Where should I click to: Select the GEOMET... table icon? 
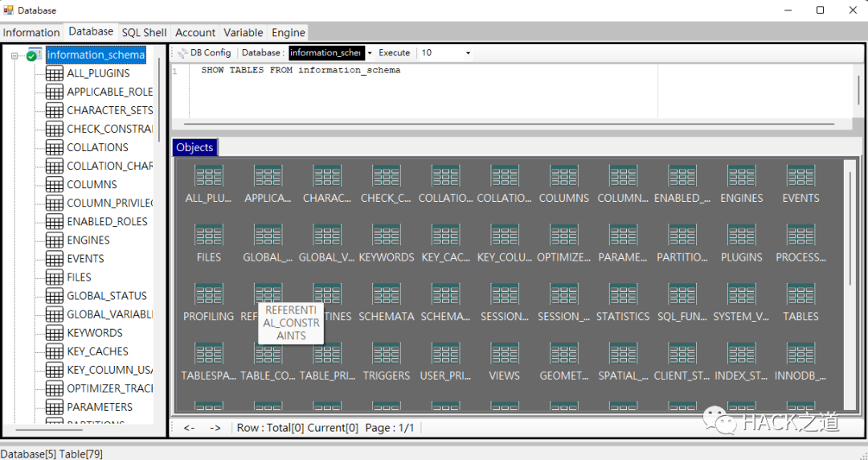coord(564,354)
